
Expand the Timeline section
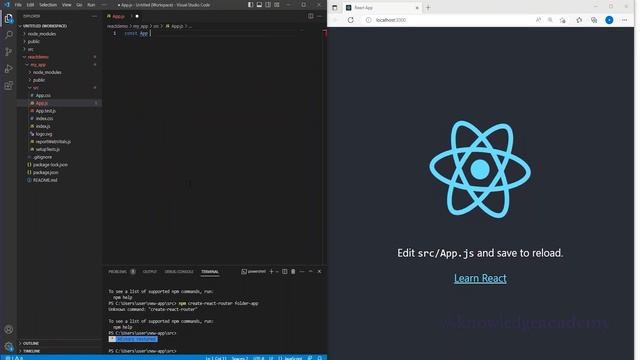31,351
